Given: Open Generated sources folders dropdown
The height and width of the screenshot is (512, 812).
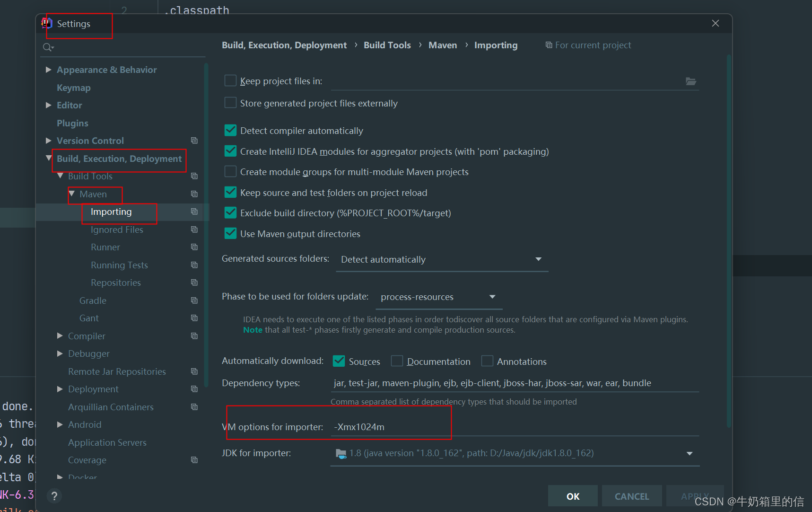Looking at the screenshot, I should (x=442, y=259).
